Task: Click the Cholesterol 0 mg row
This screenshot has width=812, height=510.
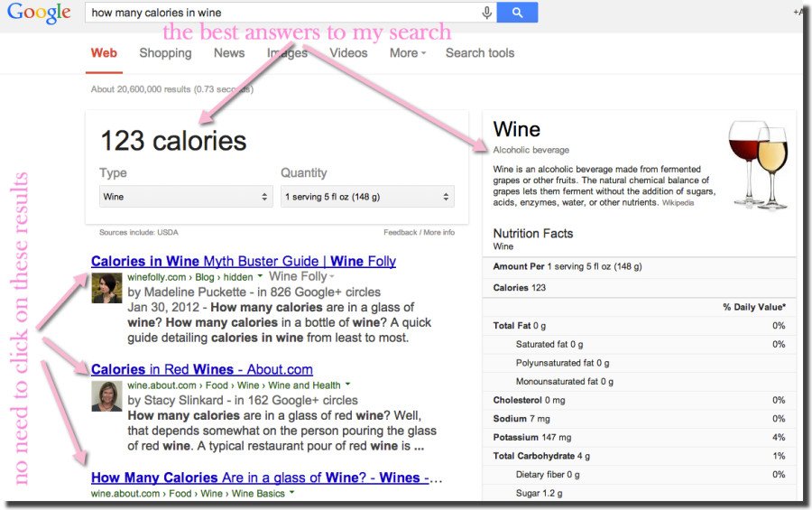Action: point(639,400)
